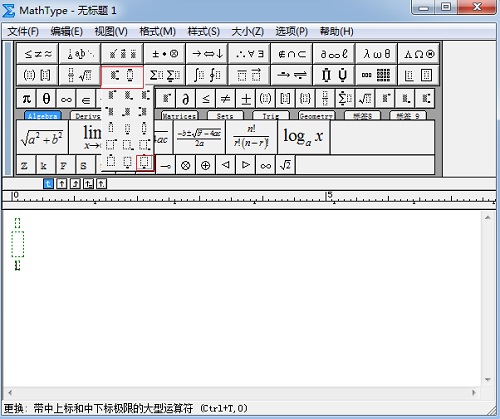
Task: Switch to the Algebra tab
Action: (x=43, y=116)
